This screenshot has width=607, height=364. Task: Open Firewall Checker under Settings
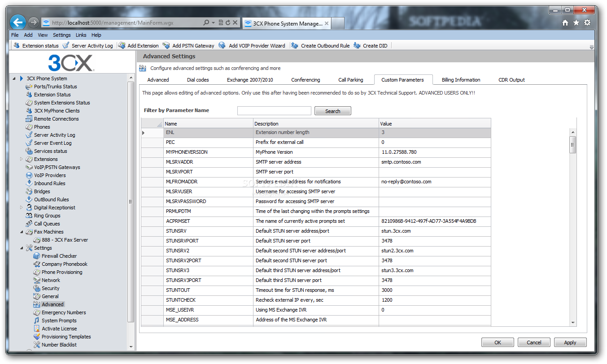tap(59, 256)
